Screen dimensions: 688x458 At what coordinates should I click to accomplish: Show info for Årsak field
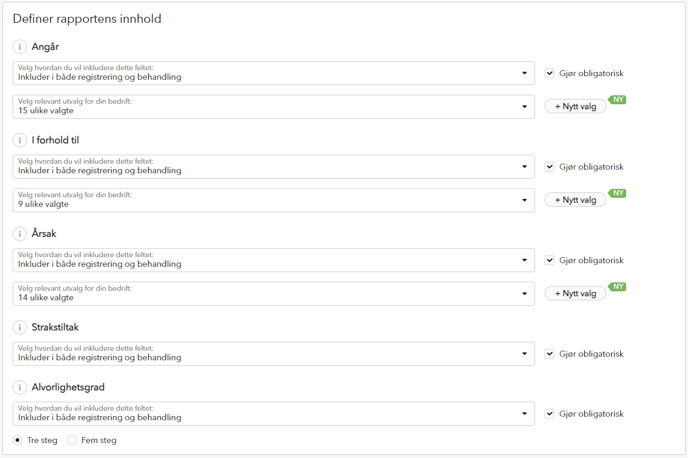(x=19, y=233)
